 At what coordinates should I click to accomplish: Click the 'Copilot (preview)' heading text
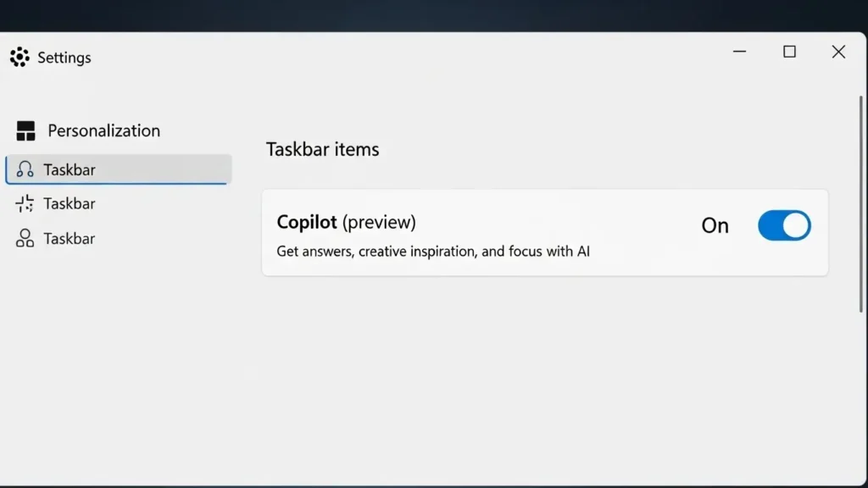click(346, 222)
